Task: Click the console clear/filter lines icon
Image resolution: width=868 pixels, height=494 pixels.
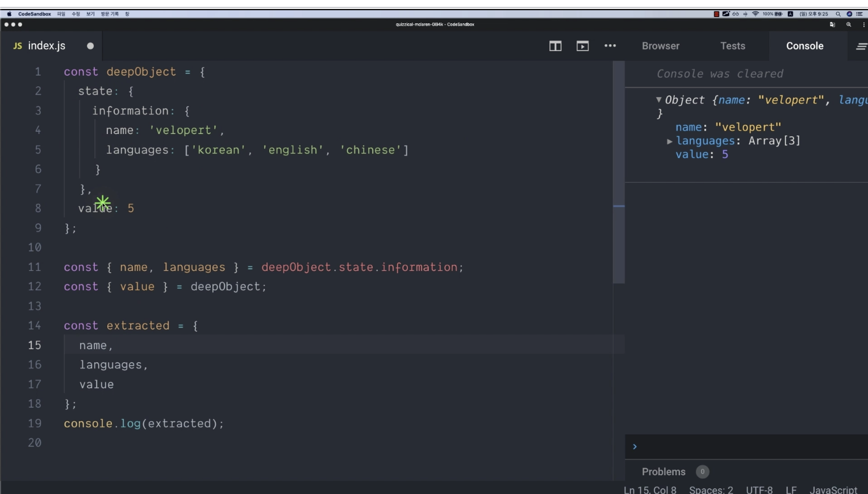Action: pyautogui.click(x=862, y=47)
